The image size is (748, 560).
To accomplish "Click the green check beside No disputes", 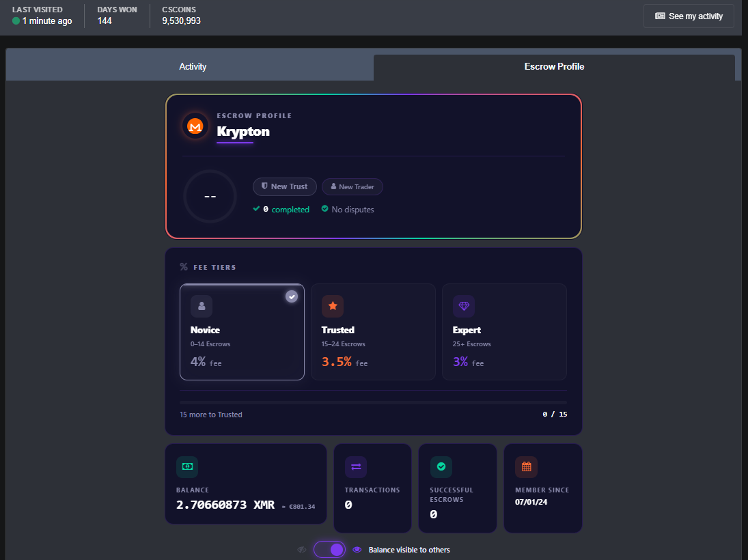I will click(x=325, y=208).
